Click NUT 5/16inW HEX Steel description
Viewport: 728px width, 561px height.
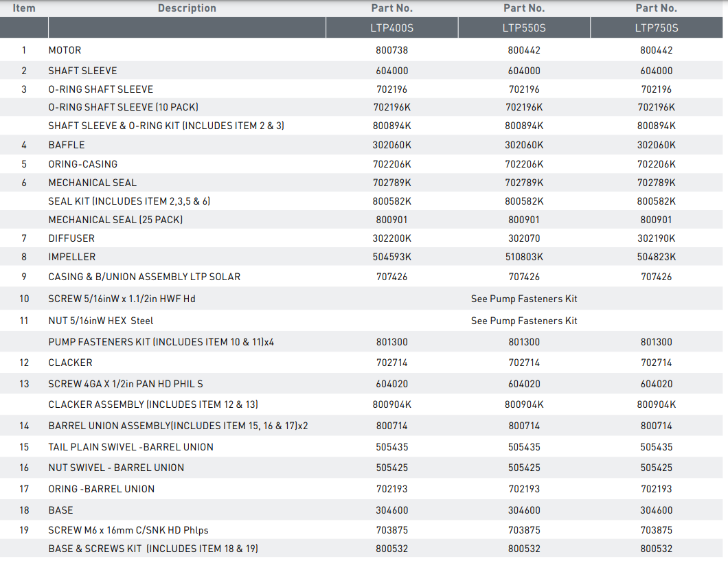tap(101, 321)
